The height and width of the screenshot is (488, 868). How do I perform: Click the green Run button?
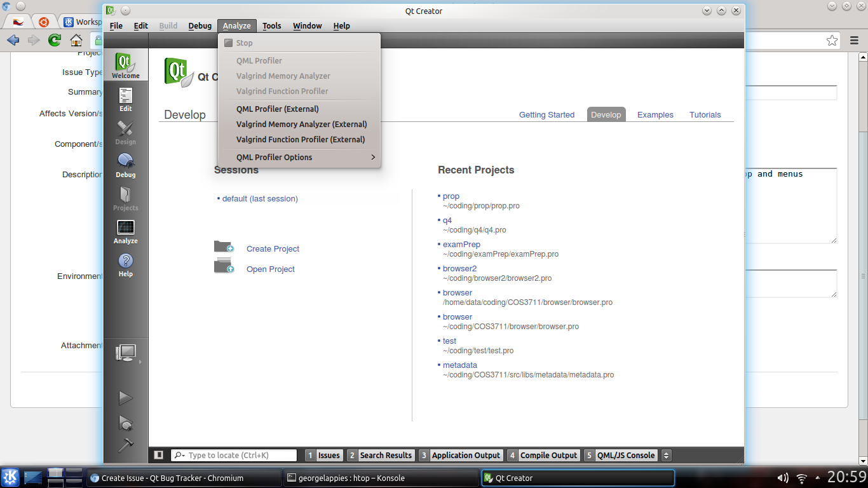(x=126, y=398)
